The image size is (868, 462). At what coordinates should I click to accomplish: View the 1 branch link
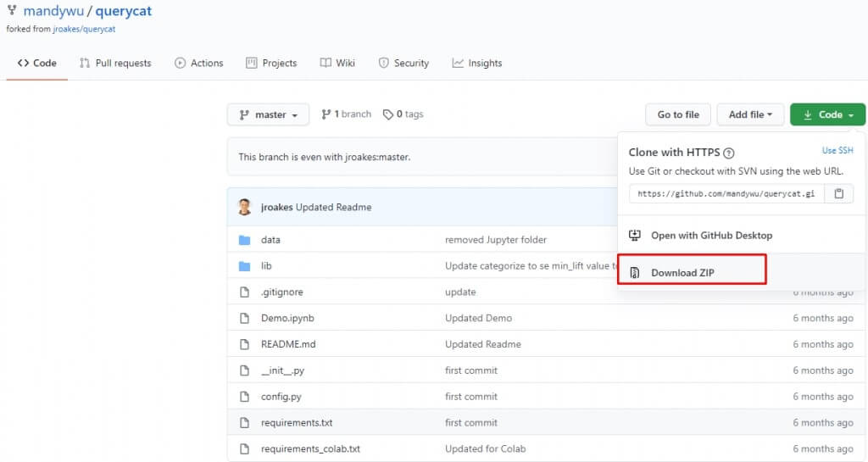(x=346, y=114)
